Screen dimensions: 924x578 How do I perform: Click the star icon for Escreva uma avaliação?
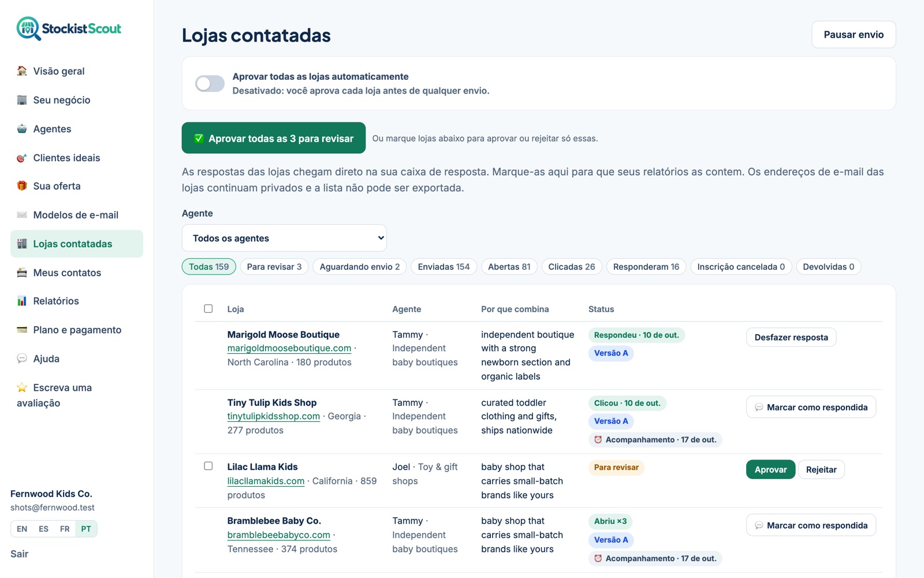(22, 388)
